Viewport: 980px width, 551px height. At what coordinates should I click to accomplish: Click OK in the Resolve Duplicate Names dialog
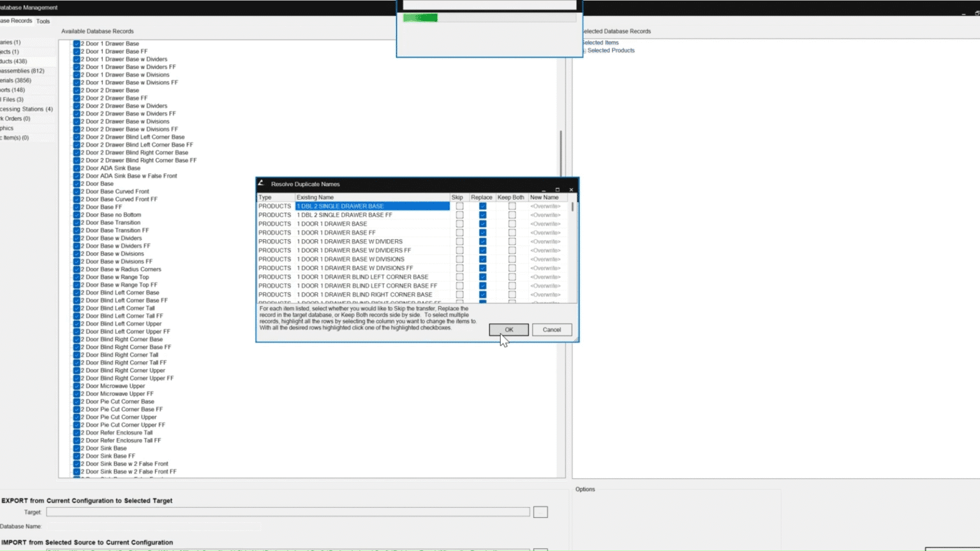coord(509,330)
